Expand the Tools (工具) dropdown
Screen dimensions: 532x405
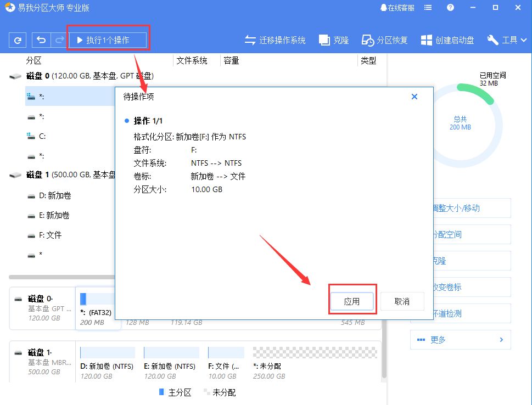coord(506,40)
